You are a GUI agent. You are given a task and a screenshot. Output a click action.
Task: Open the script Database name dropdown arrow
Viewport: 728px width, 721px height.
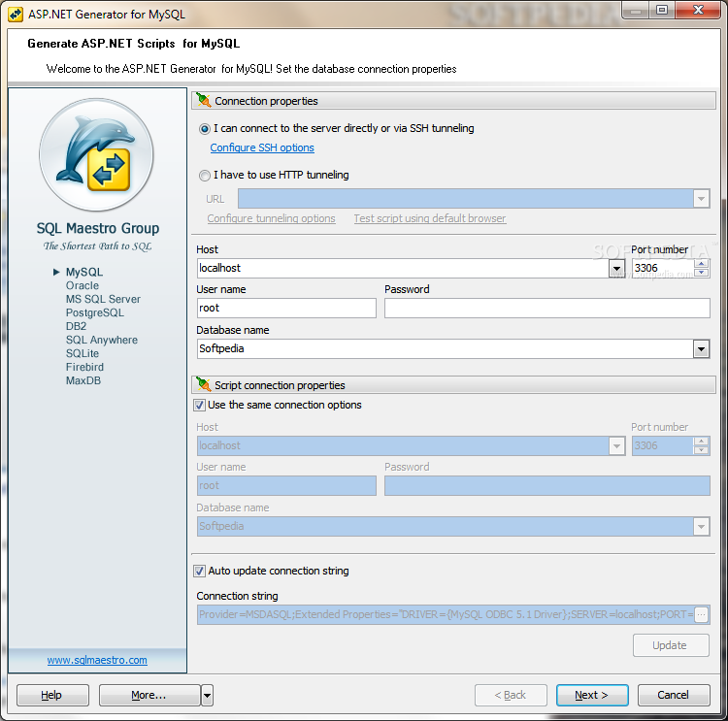coord(701,527)
